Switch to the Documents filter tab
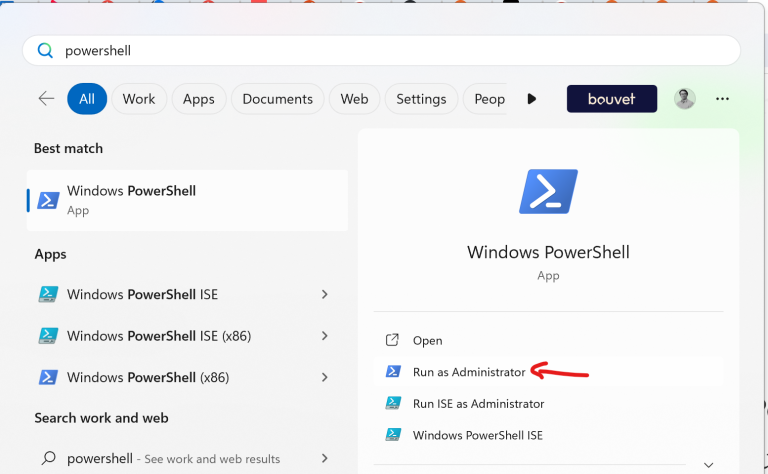Screen dimensions: 768x474 277,98
